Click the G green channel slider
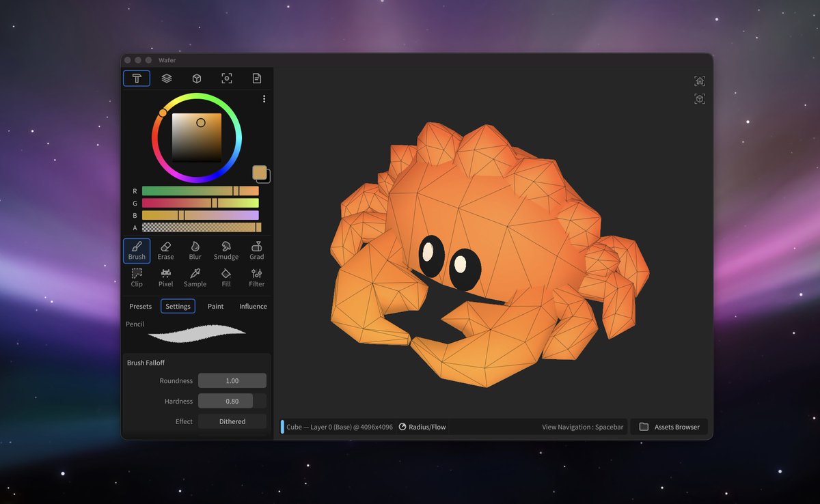The width and height of the screenshot is (820, 504). pyautogui.click(x=200, y=203)
